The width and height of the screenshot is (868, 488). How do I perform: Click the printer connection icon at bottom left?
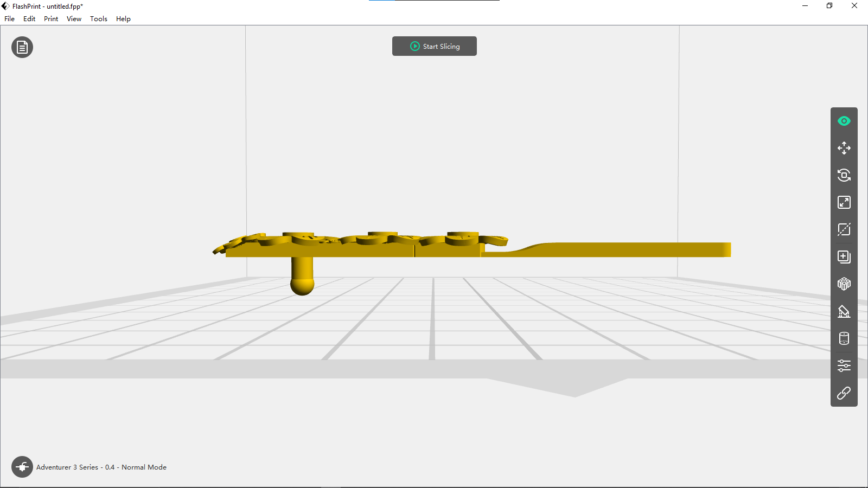(22, 467)
